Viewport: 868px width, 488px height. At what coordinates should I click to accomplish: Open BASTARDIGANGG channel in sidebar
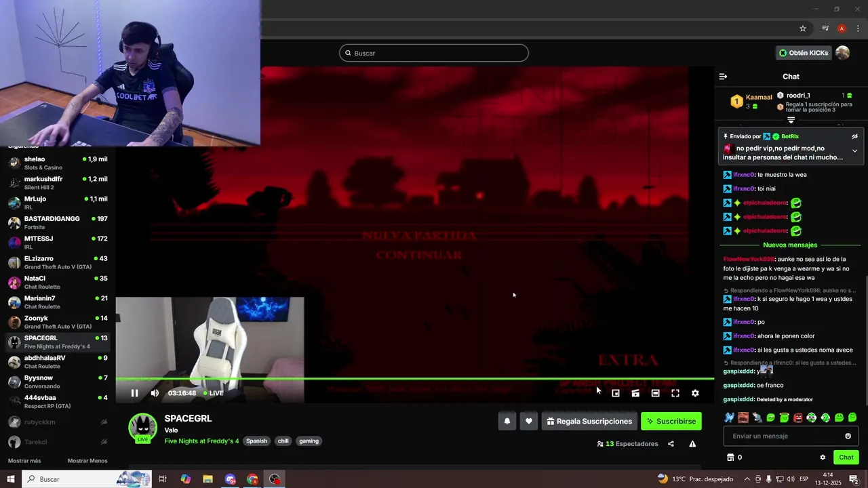(x=58, y=222)
